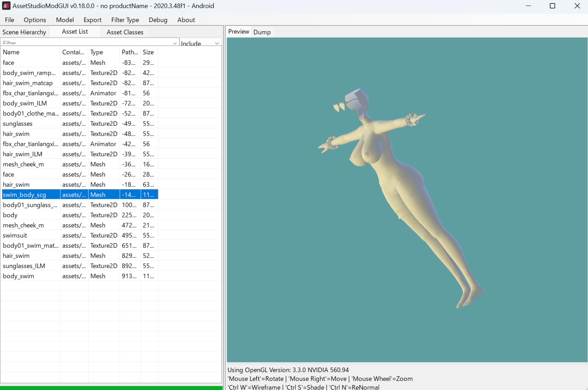Switch to the Dump tab
The width and height of the screenshot is (588, 390).
(x=262, y=32)
